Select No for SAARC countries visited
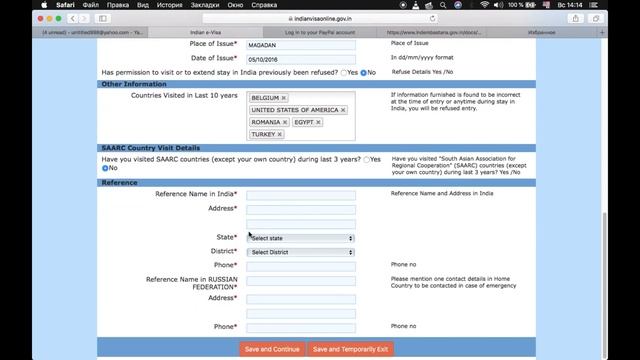Viewport: 640px width, 360px height. pos(105,168)
